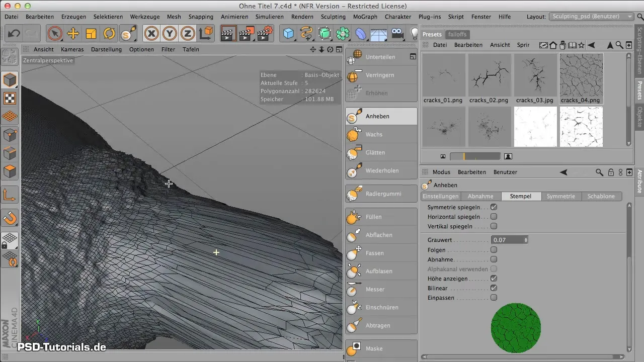Switch to the Schablone tab
The width and height of the screenshot is (644, 362).
point(601,196)
